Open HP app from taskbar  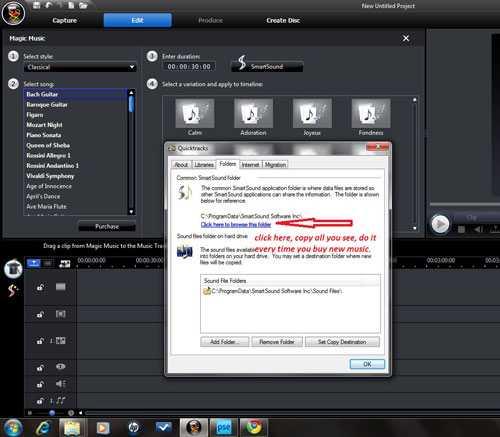pyautogui.click(x=134, y=428)
